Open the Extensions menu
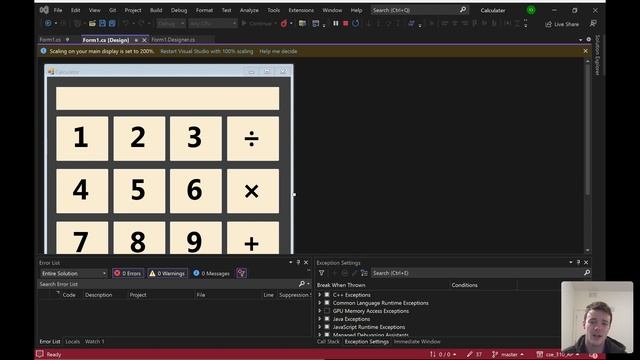The height and width of the screenshot is (360, 640). [x=301, y=10]
